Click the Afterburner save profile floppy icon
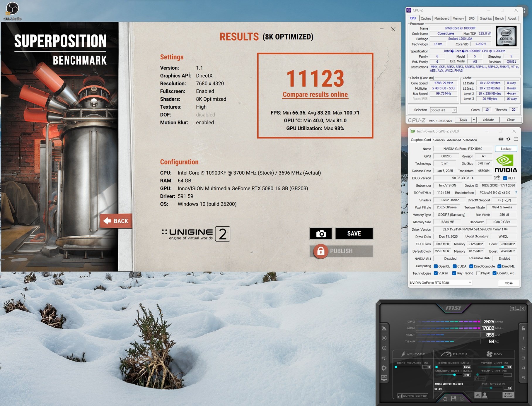Viewport: 532px width, 406px height. tap(453, 398)
